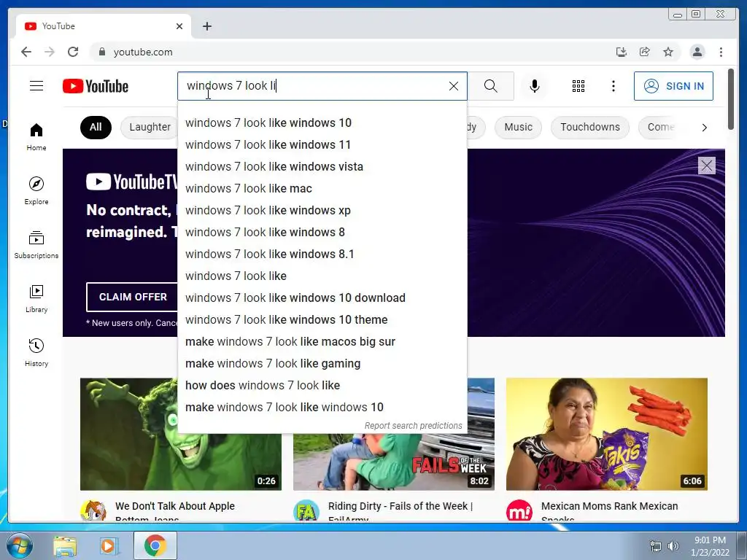Pick suggestion ending in windows 10 theme
The image size is (747, 560).
(x=322, y=320)
